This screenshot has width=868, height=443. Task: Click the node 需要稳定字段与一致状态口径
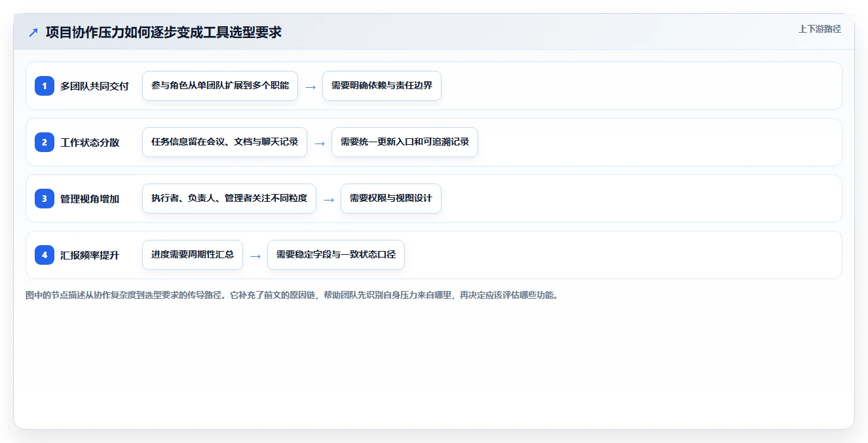point(336,255)
